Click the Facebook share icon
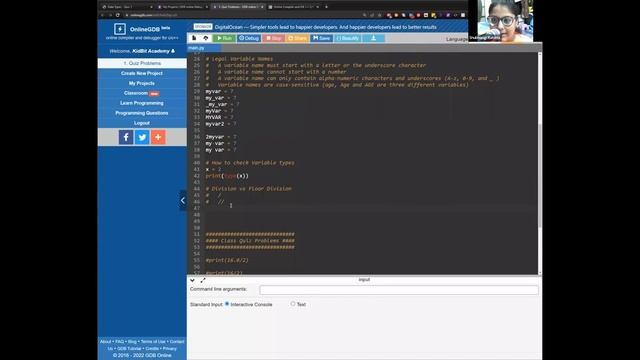Screen dimensions: 640x360 (x=126, y=137)
